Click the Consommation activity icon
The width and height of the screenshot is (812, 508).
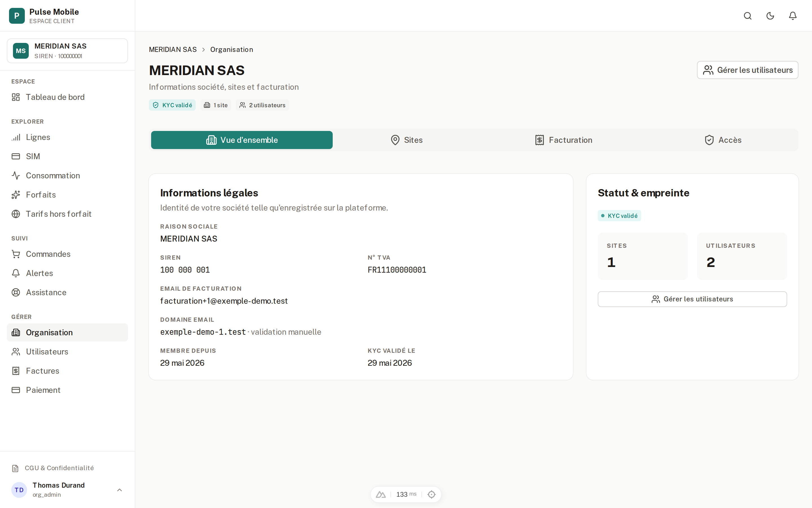[16, 175]
